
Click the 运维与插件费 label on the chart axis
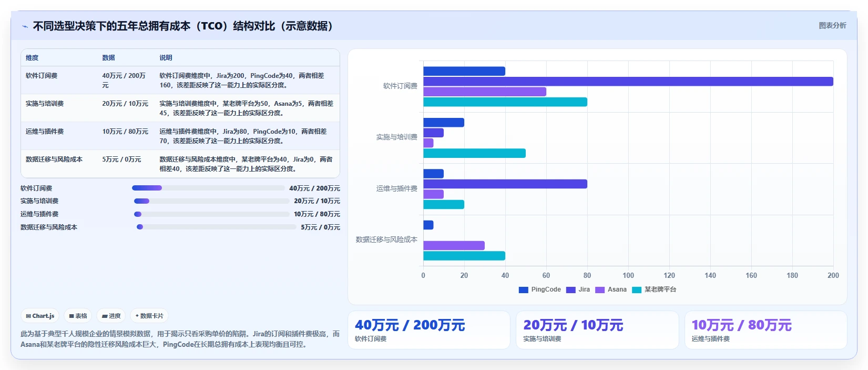pos(396,188)
